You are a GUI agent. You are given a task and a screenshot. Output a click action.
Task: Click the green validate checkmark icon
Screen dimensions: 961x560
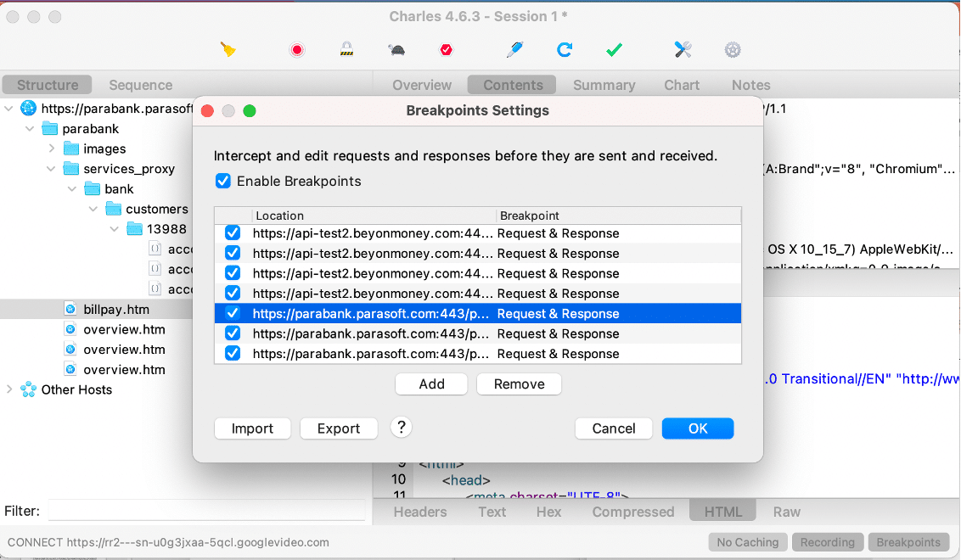click(x=615, y=50)
